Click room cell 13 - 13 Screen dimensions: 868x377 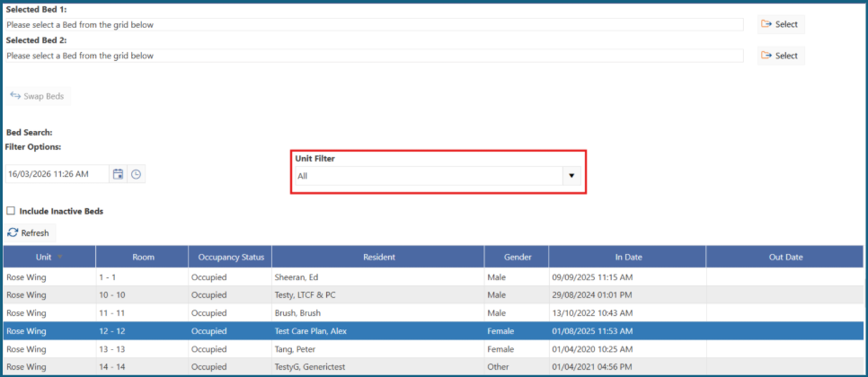[142, 349]
